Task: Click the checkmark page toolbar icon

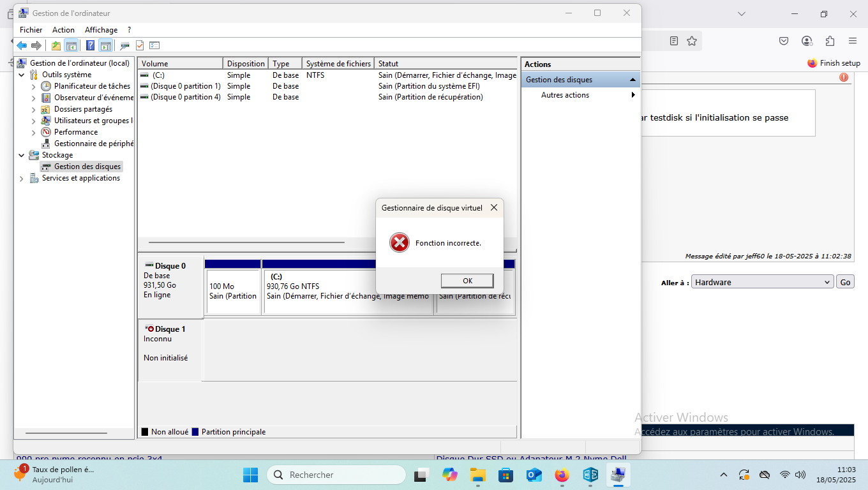Action: tap(140, 45)
